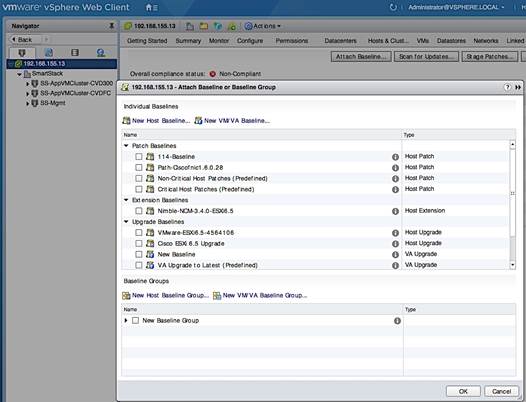This screenshot has width=526, height=402.
Task: Click the scroll up arrow in baselines list
Action: pos(512,145)
